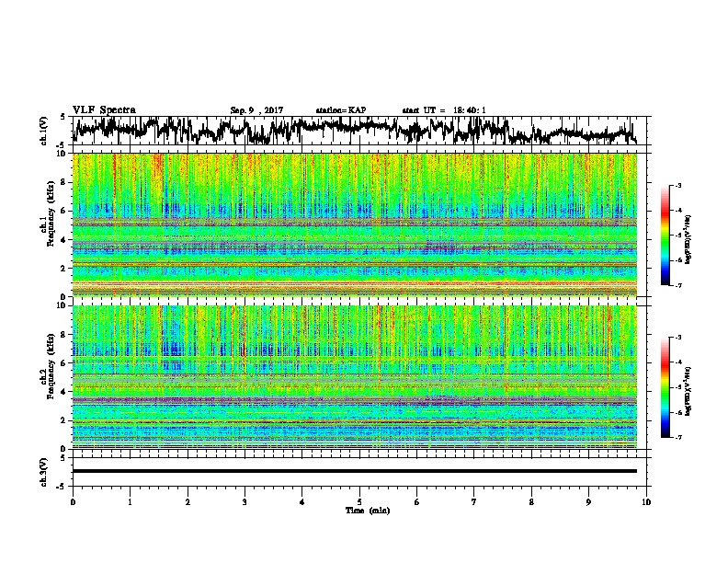The height and width of the screenshot is (563, 728).
Task: Click time axis tick label '5'
Action: tap(359, 502)
